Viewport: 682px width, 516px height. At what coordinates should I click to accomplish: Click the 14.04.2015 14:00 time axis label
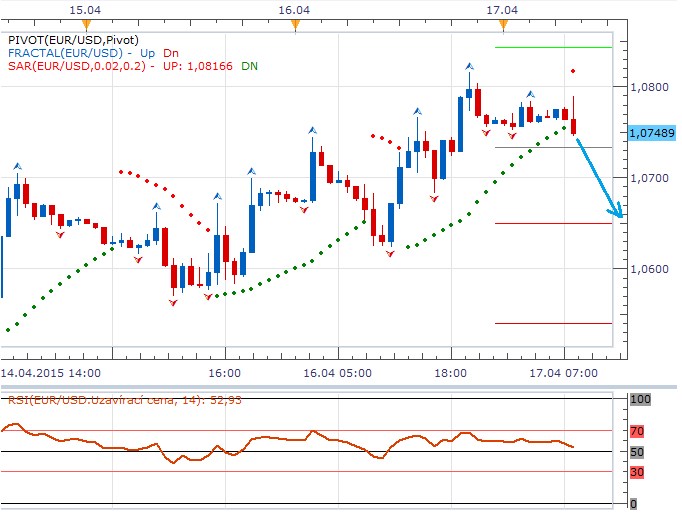point(52,372)
